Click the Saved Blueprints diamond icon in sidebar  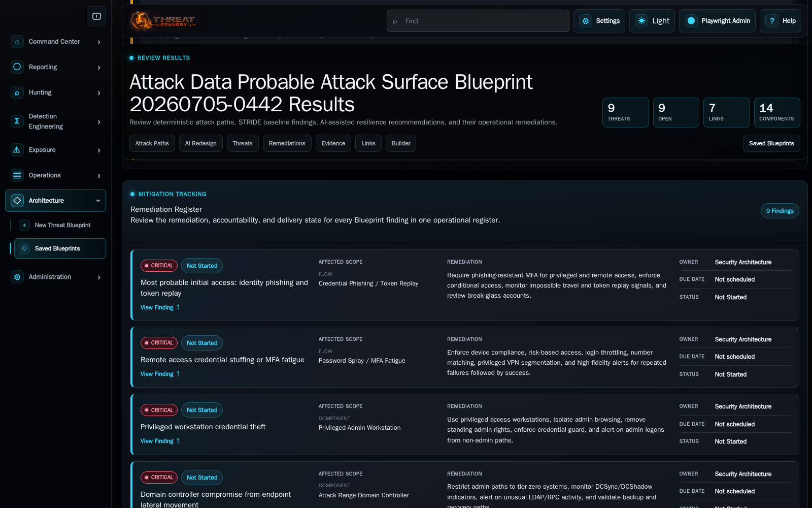click(x=24, y=248)
